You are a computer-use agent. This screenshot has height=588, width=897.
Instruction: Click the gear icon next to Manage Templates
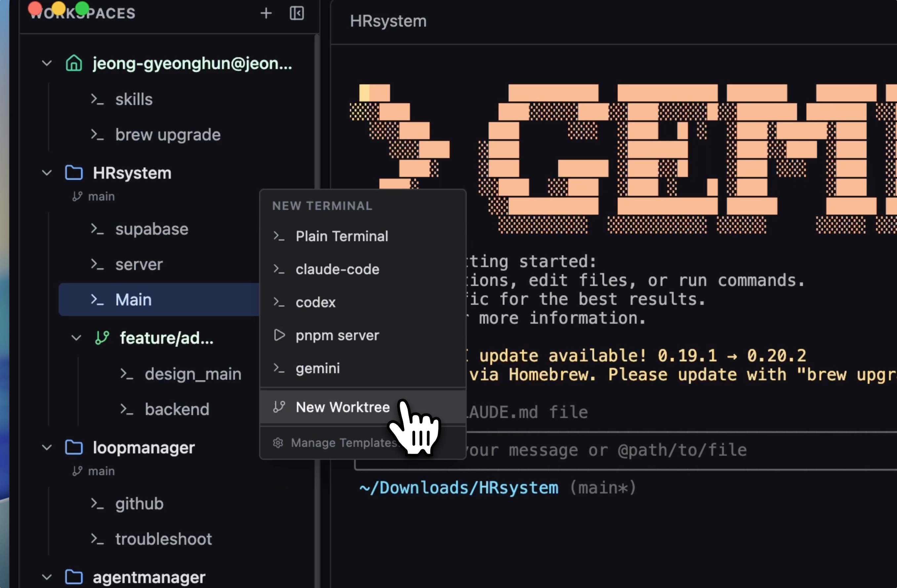click(278, 443)
